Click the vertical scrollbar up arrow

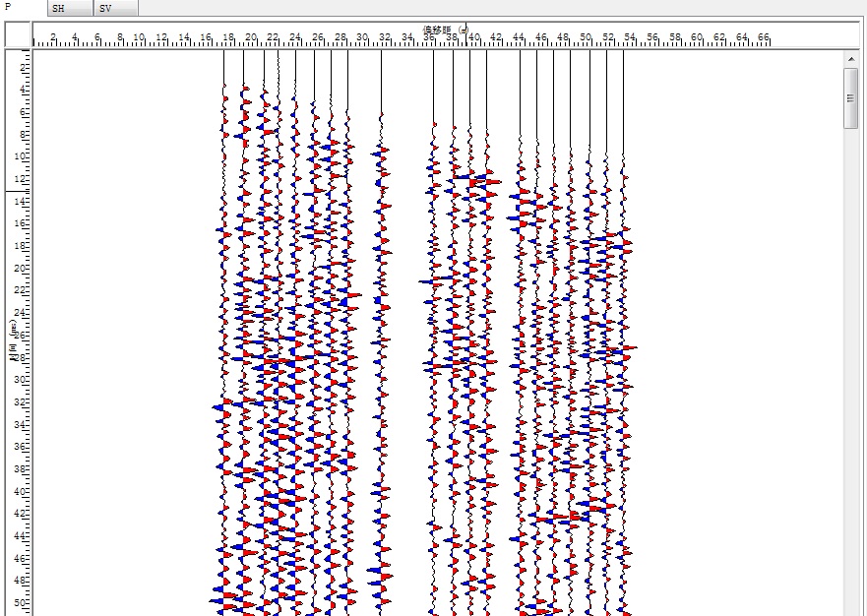[x=851, y=60]
